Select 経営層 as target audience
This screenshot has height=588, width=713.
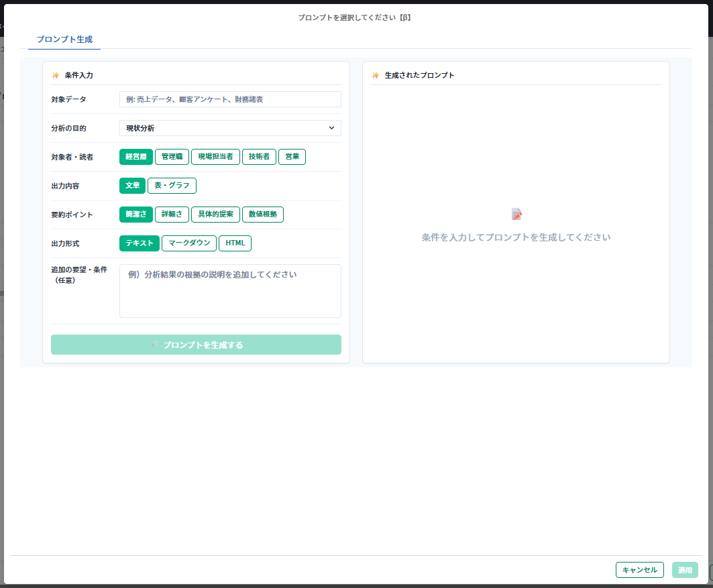(136, 157)
